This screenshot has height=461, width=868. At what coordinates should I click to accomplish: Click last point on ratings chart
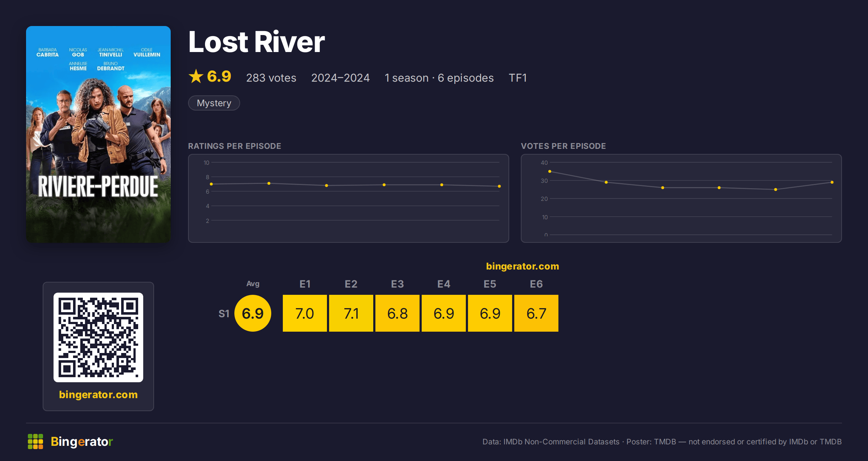pyautogui.click(x=499, y=186)
